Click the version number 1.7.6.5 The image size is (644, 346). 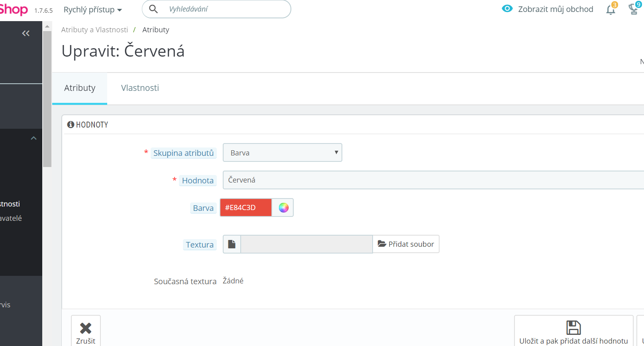(x=43, y=11)
